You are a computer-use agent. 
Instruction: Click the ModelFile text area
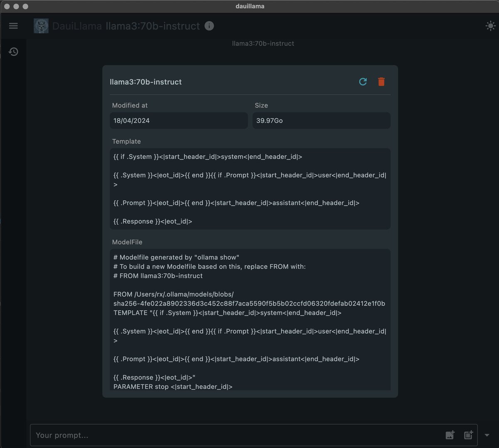tap(250, 320)
